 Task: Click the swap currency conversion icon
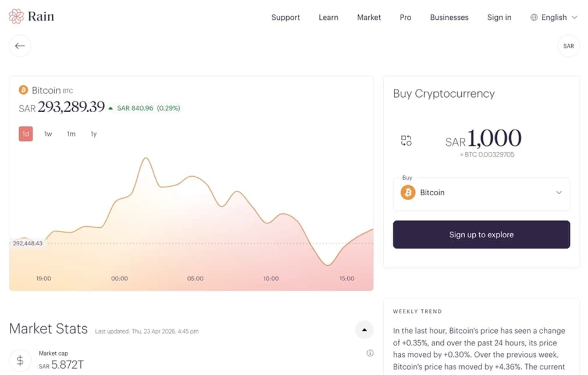pos(406,140)
